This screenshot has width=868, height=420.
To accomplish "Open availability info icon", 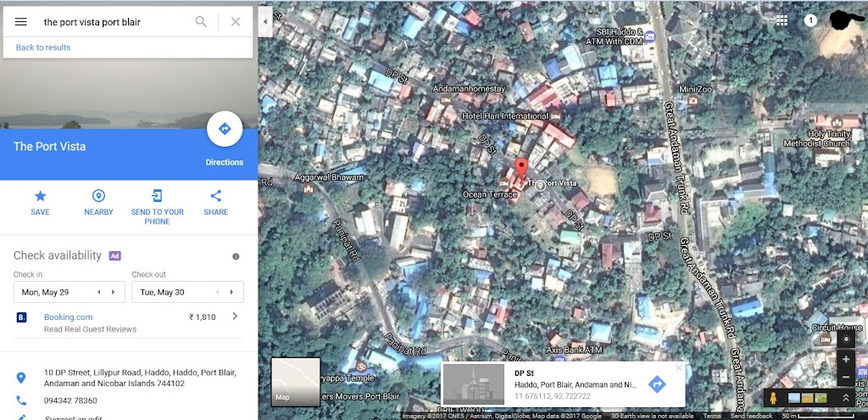I will [236, 256].
